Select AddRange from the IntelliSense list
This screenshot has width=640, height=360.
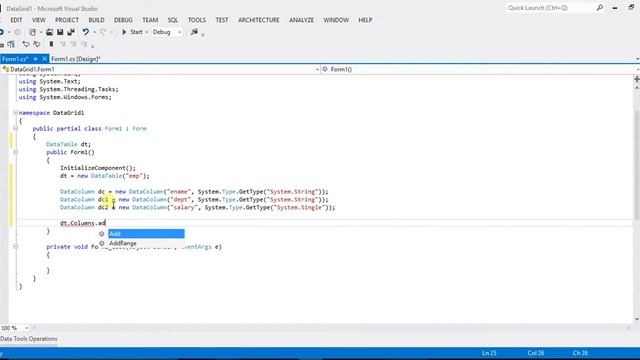[x=146, y=243]
